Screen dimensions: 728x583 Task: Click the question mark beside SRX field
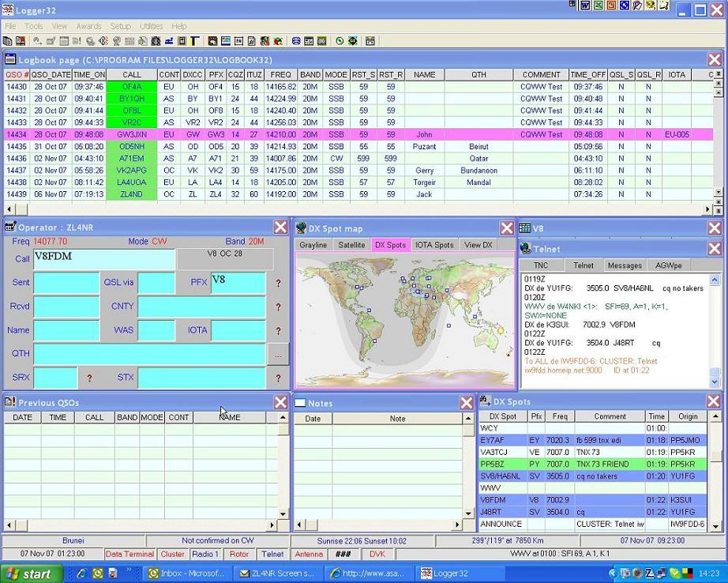coord(89,378)
